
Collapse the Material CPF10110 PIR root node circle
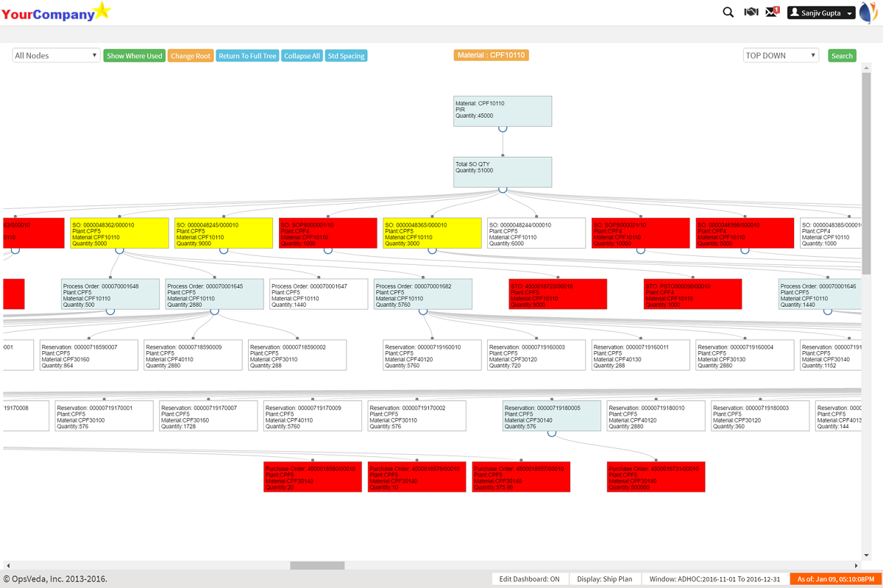503,128
